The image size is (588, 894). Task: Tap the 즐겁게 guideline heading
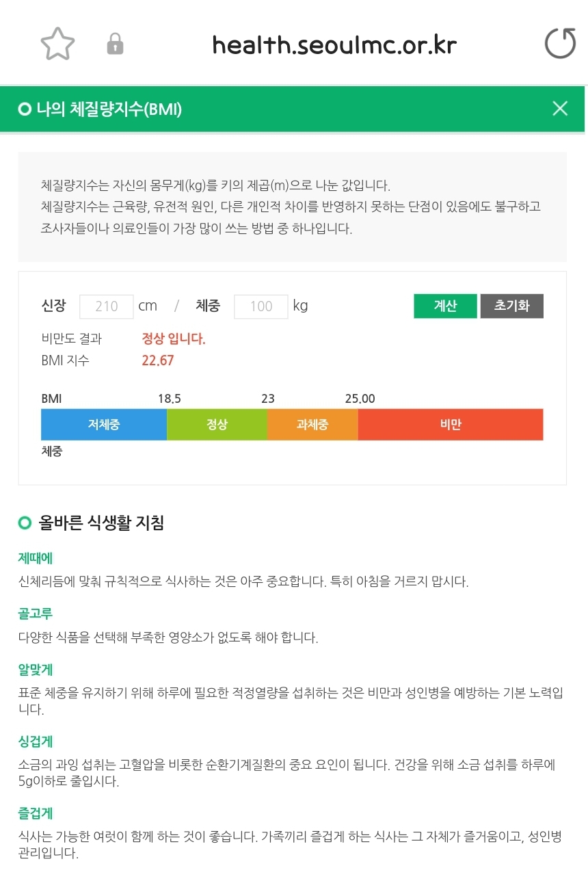(36, 813)
